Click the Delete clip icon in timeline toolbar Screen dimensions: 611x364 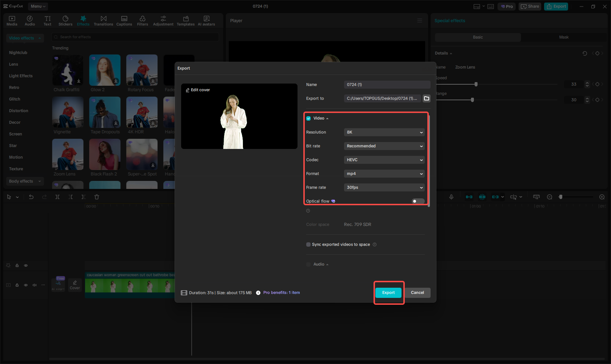pos(96,197)
